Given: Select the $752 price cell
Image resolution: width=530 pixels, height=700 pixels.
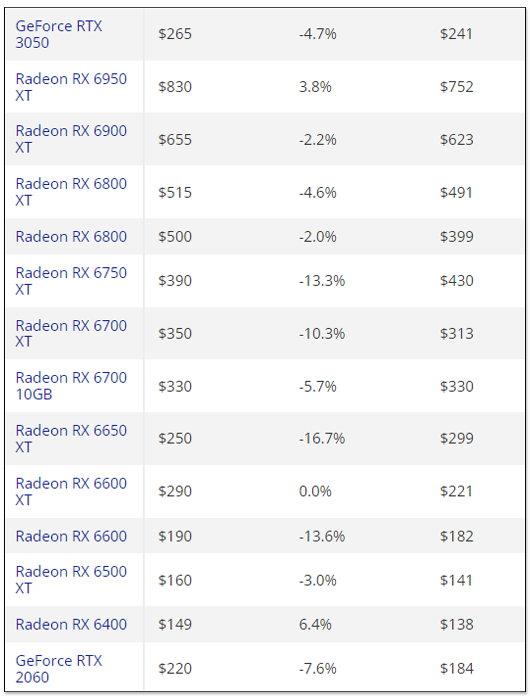Looking at the screenshot, I should point(456,87).
